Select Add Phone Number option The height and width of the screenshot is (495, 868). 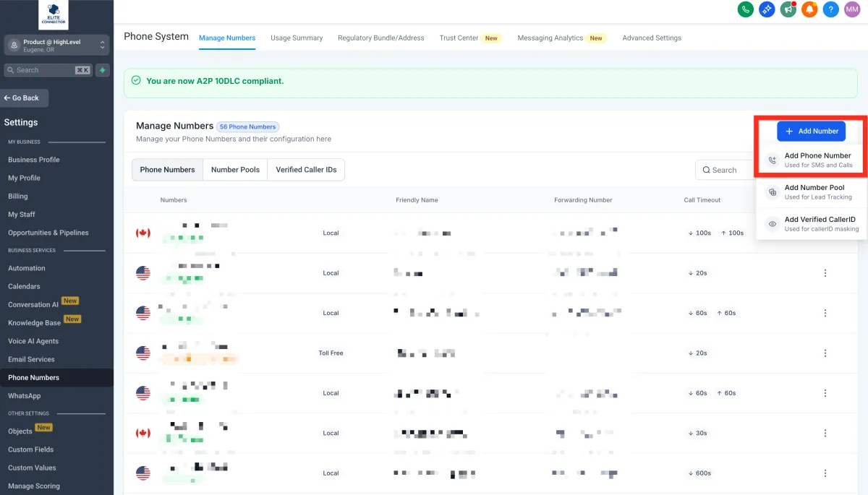[x=811, y=160]
